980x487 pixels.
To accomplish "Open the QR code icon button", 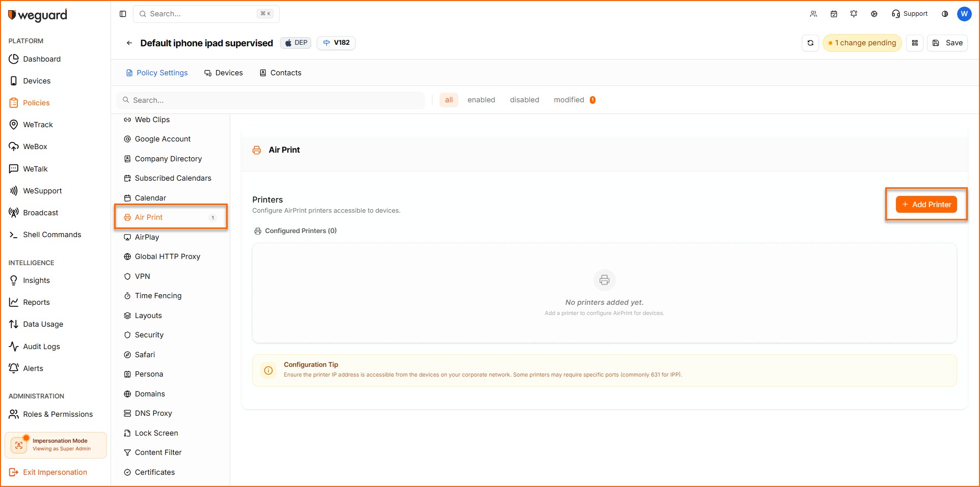I will click(x=915, y=43).
